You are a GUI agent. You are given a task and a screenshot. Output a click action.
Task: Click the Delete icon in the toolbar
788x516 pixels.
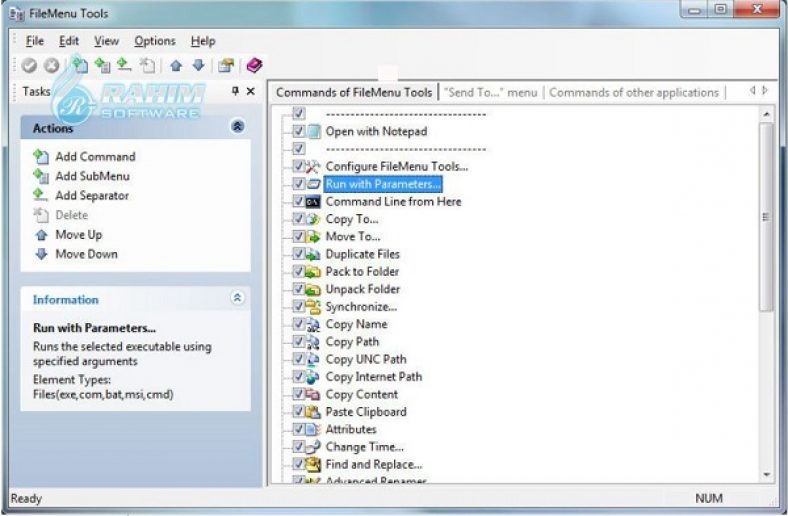148,65
